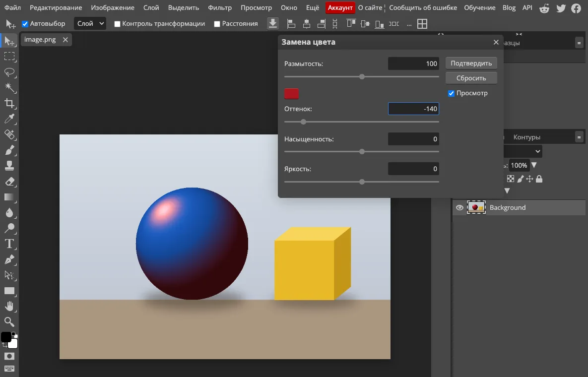Click the Подтвердить button
Viewport: 588px width, 377px height.
click(x=471, y=63)
